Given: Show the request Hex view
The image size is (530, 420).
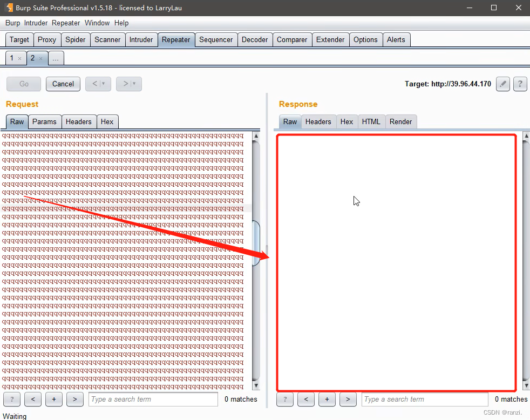Looking at the screenshot, I should pyautogui.click(x=107, y=122).
